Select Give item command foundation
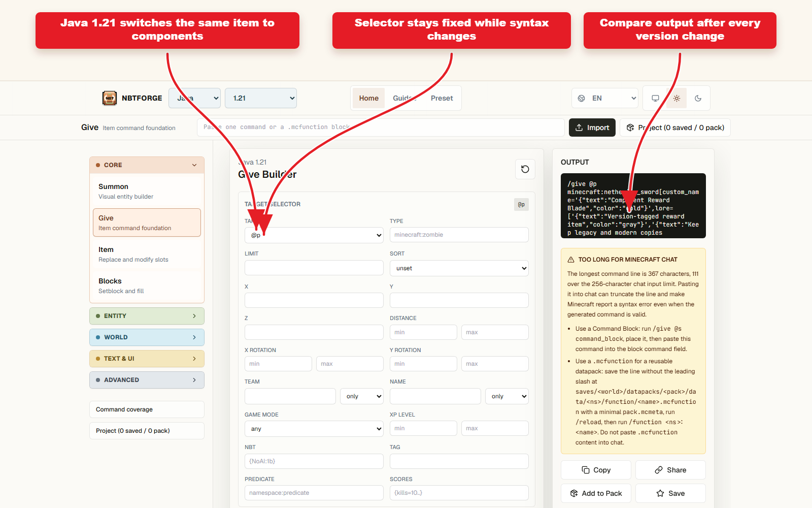The width and height of the screenshot is (812, 508). 147,223
